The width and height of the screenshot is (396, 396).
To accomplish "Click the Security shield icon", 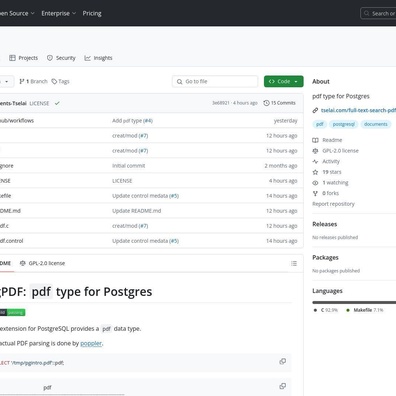I will coord(50,58).
